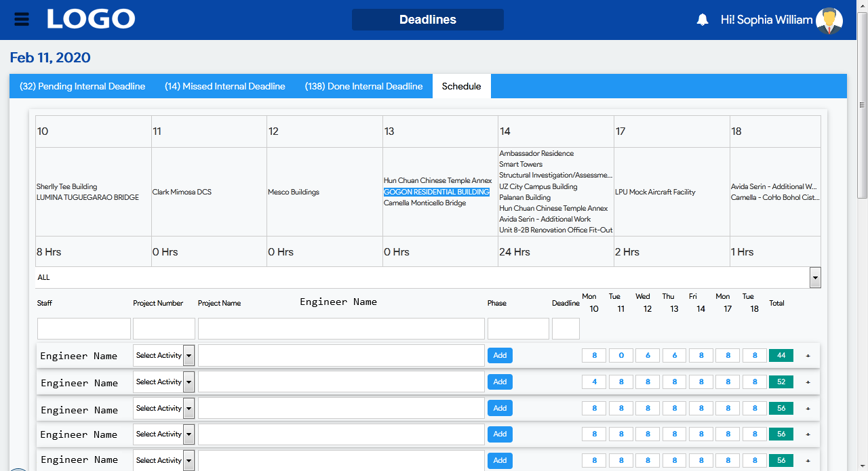
Task: Open the hamburger menu icon
Action: [22, 19]
